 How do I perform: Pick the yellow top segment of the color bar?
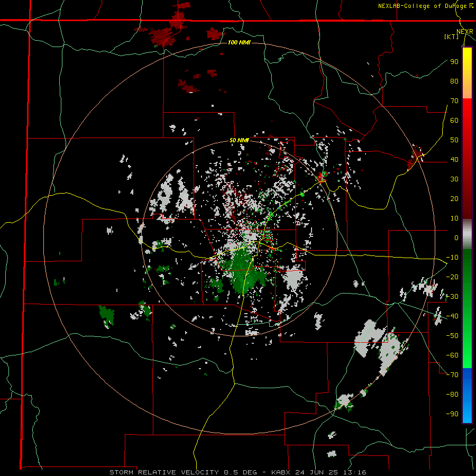[467, 73]
